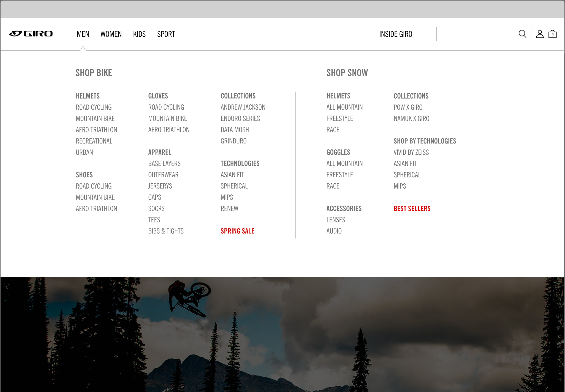Screen dimensions: 565x392
Task: Open POW X Giro collection
Action: click(408, 107)
